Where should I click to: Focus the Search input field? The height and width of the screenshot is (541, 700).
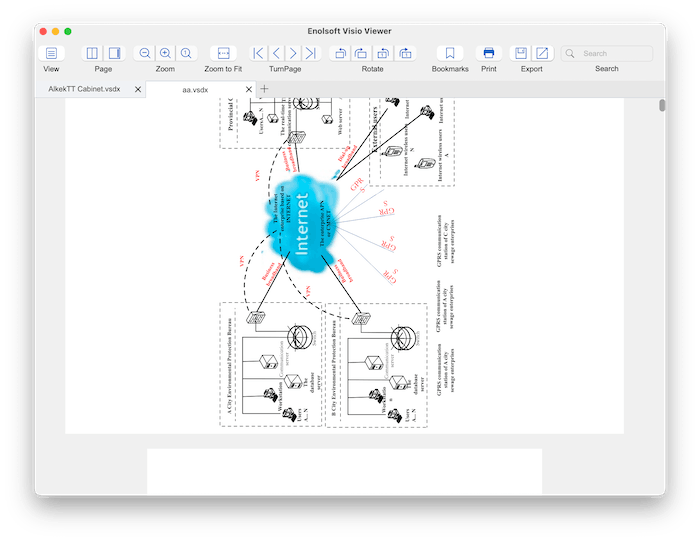pyautogui.click(x=614, y=53)
